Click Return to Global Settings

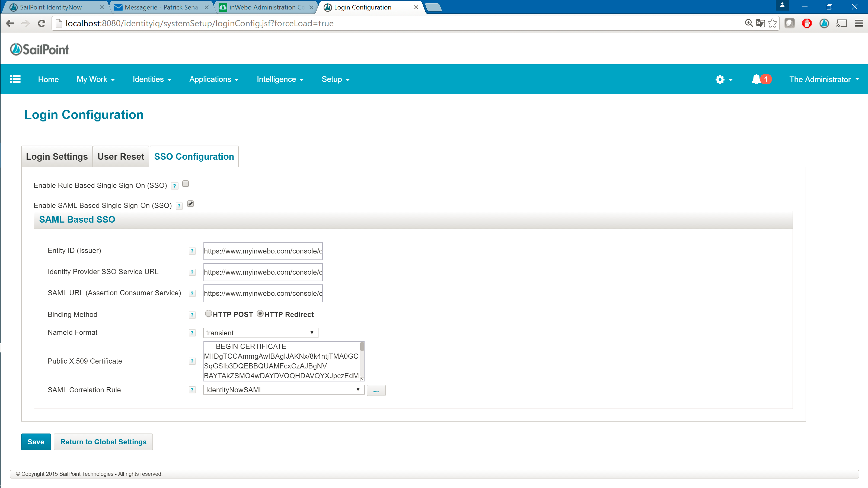pyautogui.click(x=103, y=442)
